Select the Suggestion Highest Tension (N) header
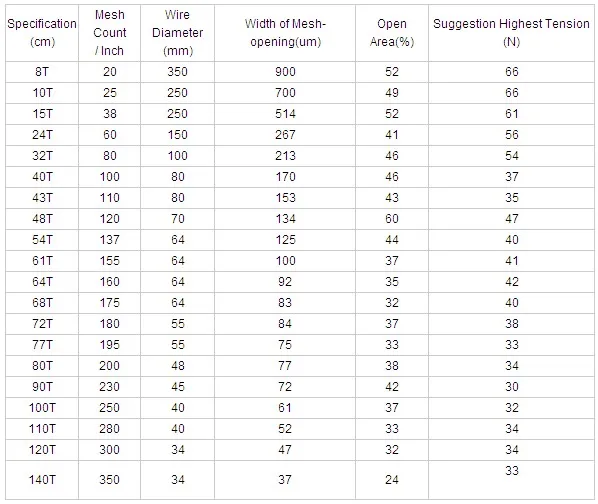This screenshot has height=504, width=598. pos(511,33)
